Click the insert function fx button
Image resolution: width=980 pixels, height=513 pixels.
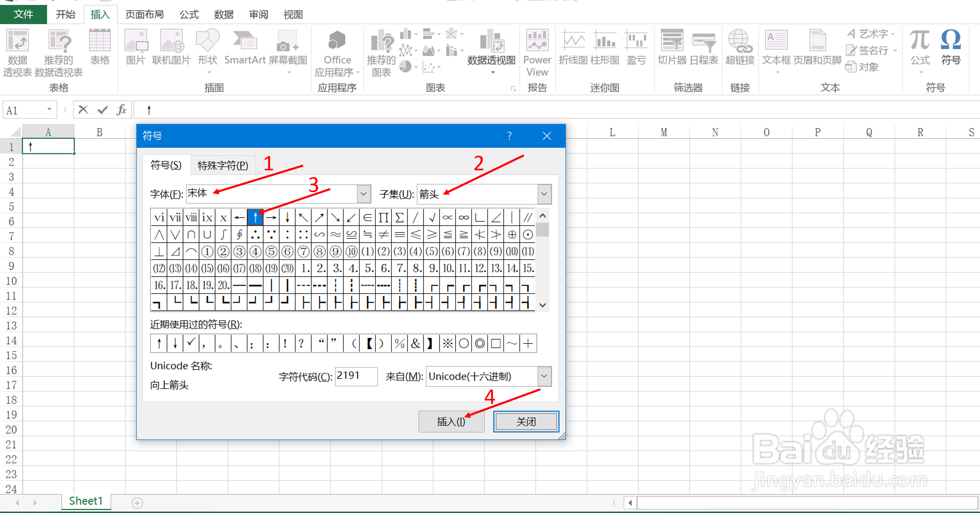pyautogui.click(x=121, y=110)
